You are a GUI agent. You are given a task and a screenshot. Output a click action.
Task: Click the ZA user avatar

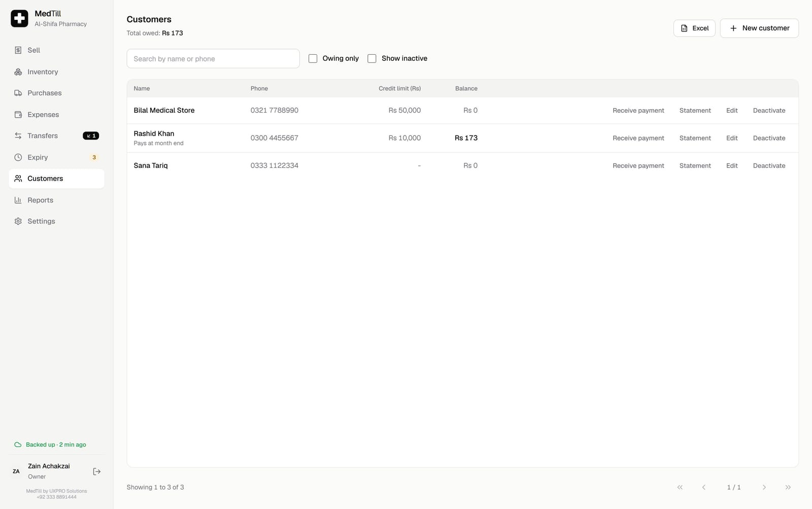[x=16, y=471]
